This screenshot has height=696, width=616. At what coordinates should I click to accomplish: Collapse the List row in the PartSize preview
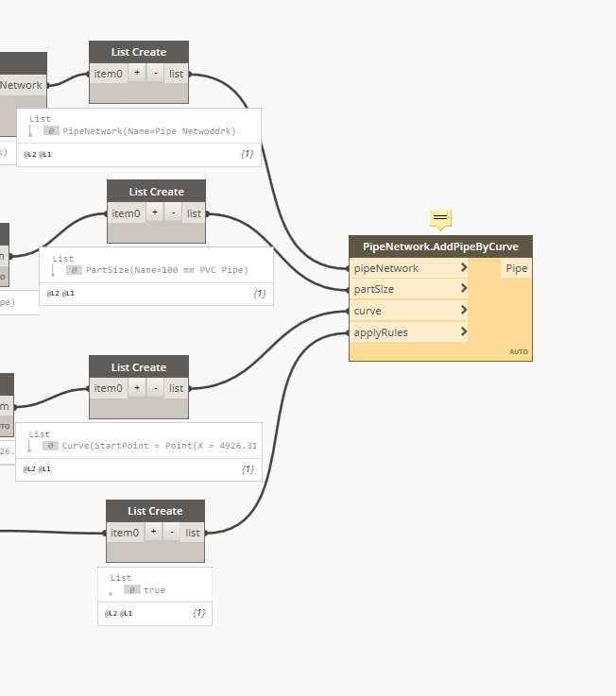[x=63, y=258]
